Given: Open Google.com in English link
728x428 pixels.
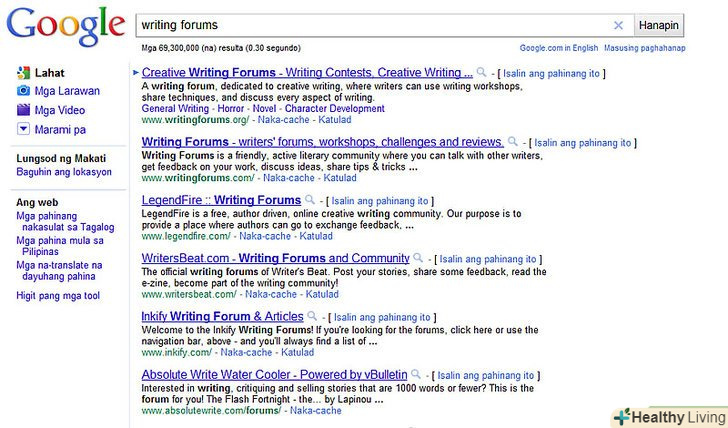Looking at the screenshot, I should [560, 48].
